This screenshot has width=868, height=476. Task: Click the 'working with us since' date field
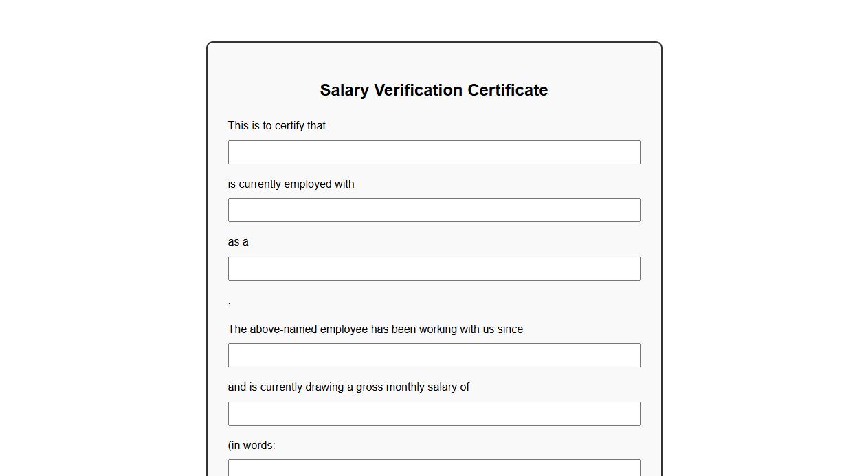point(434,356)
